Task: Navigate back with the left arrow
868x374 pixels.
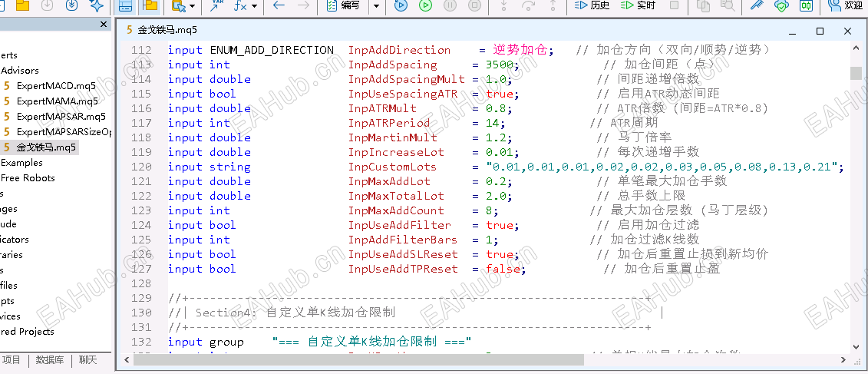Action: pos(279,5)
